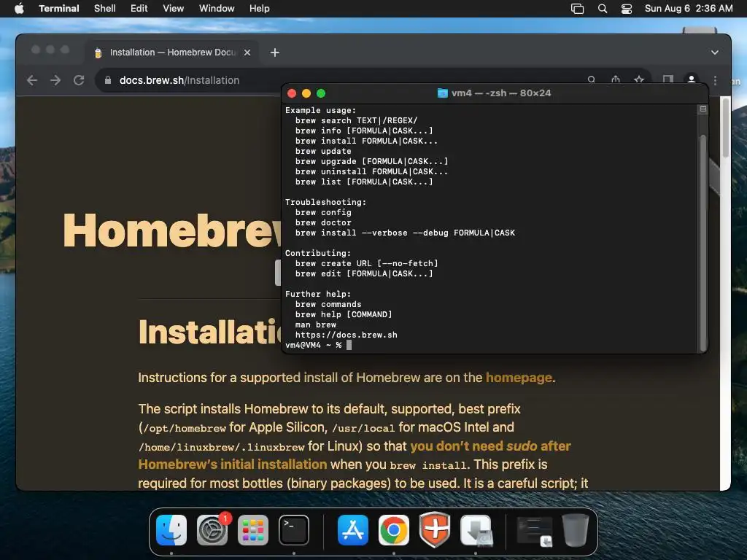The width and height of the screenshot is (747, 560).
Task: Open the View menu
Action: (x=173, y=8)
